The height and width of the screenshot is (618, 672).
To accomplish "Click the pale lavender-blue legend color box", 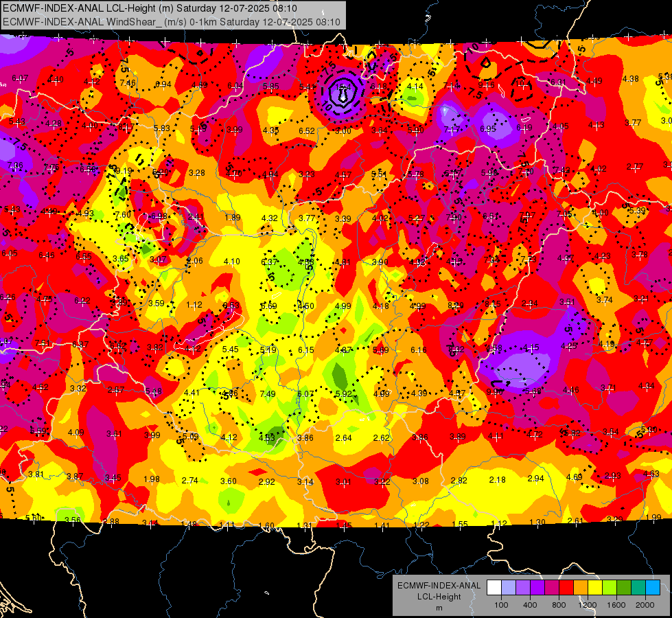I will (x=509, y=587).
